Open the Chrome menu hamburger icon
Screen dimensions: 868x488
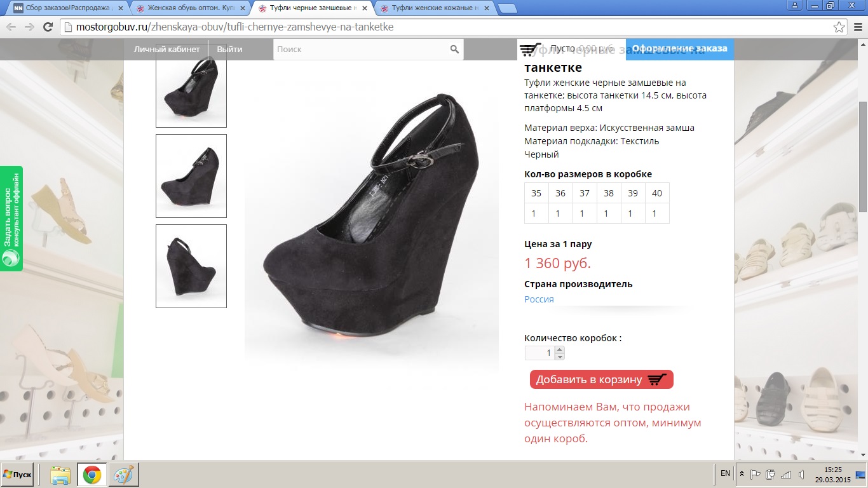(857, 27)
